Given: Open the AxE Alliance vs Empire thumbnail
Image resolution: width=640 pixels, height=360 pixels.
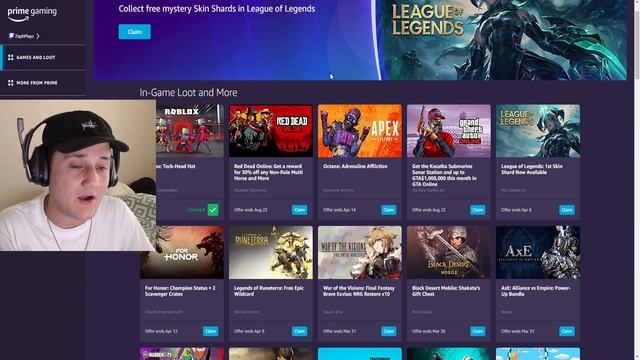Looking at the screenshot, I should [538, 253].
